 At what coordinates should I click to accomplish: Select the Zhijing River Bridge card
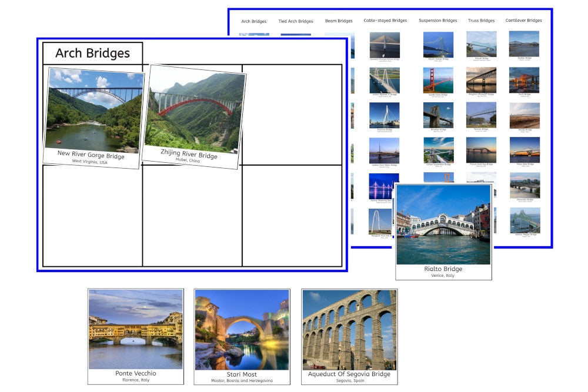click(194, 116)
